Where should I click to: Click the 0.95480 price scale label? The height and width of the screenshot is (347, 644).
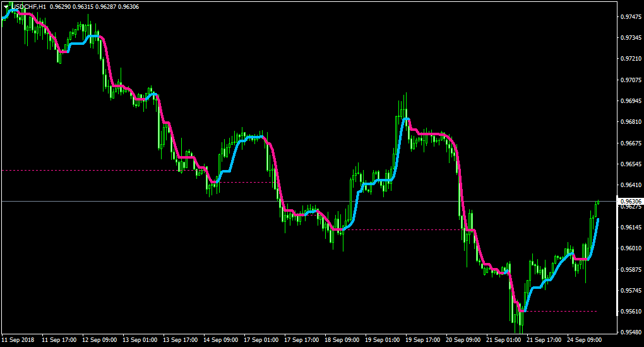point(631,332)
